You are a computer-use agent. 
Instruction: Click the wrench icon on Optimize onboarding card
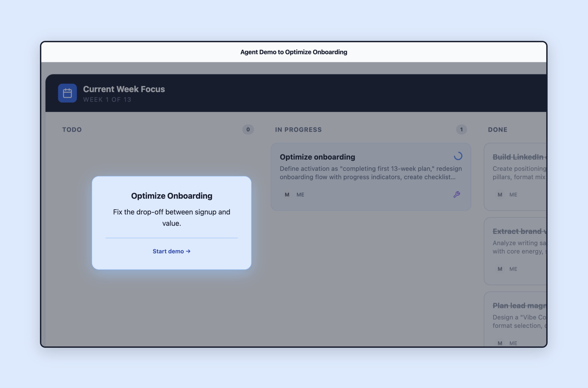(457, 194)
